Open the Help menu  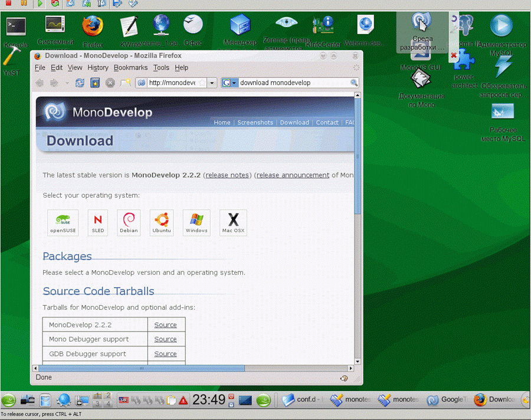coord(182,67)
